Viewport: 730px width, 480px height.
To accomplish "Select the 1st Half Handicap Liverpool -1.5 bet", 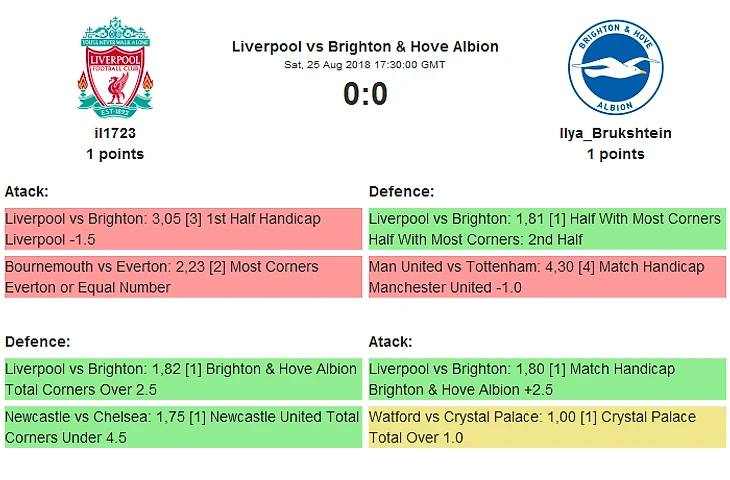I will [183, 229].
